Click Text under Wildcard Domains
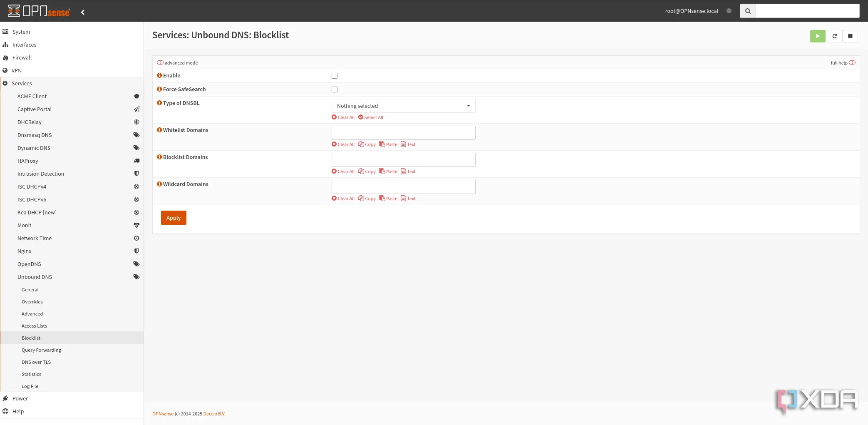This screenshot has width=868, height=425. (x=408, y=199)
